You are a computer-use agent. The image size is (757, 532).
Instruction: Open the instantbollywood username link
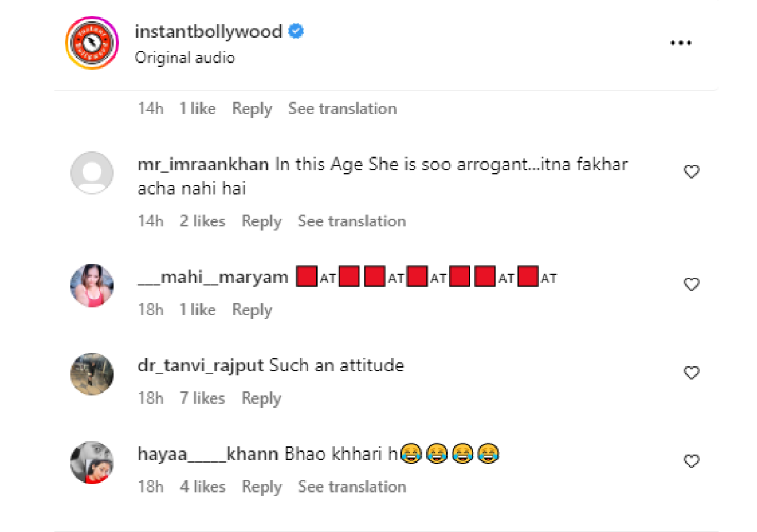209,31
